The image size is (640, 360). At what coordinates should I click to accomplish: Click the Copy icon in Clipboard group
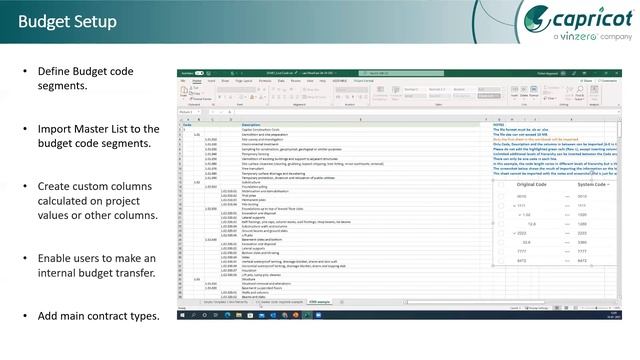coord(194,93)
